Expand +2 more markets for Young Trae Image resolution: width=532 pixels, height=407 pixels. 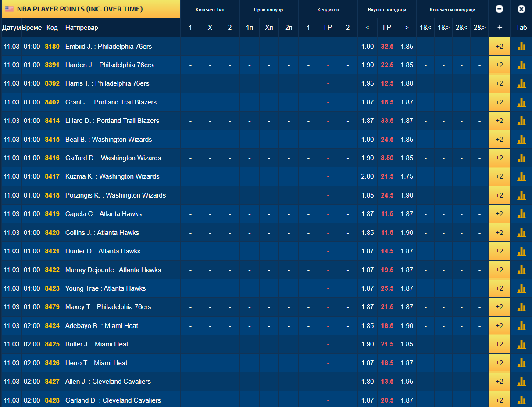pos(499,288)
